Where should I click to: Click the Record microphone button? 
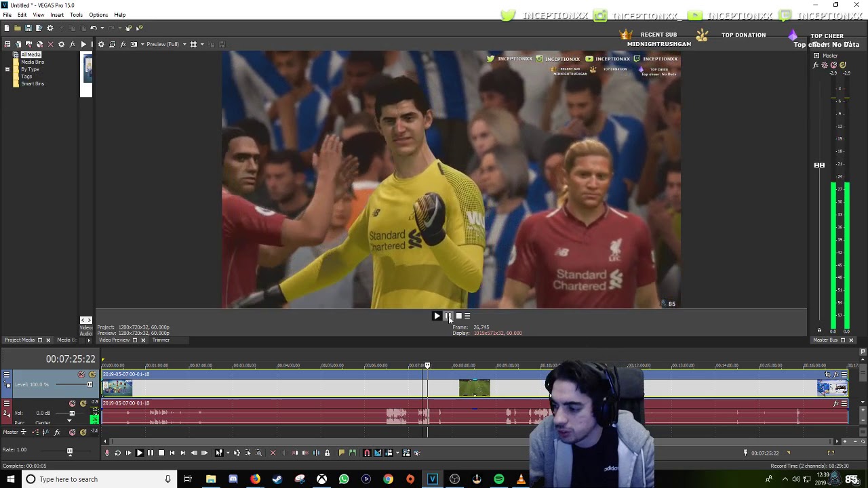[x=106, y=453]
